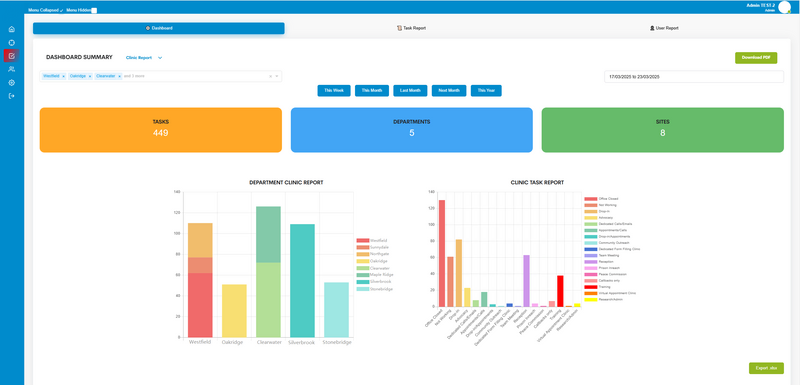Filter by This Week
This screenshot has height=385, width=800.
point(334,90)
